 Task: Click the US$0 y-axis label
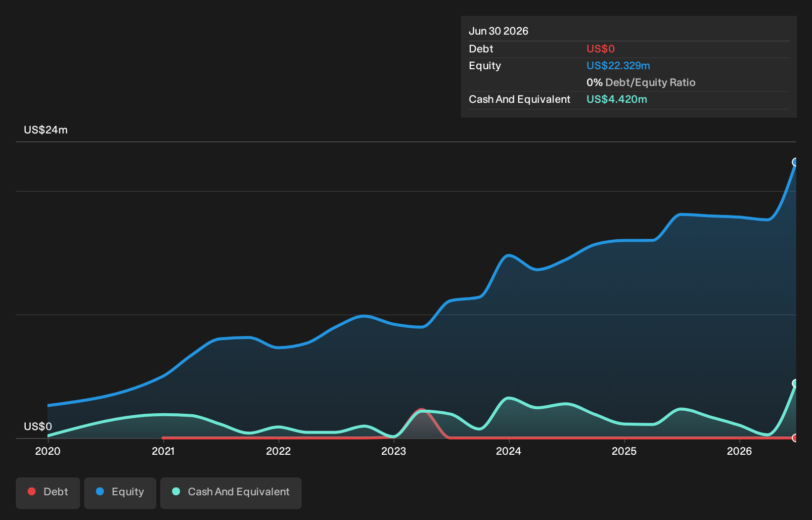click(x=38, y=427)
